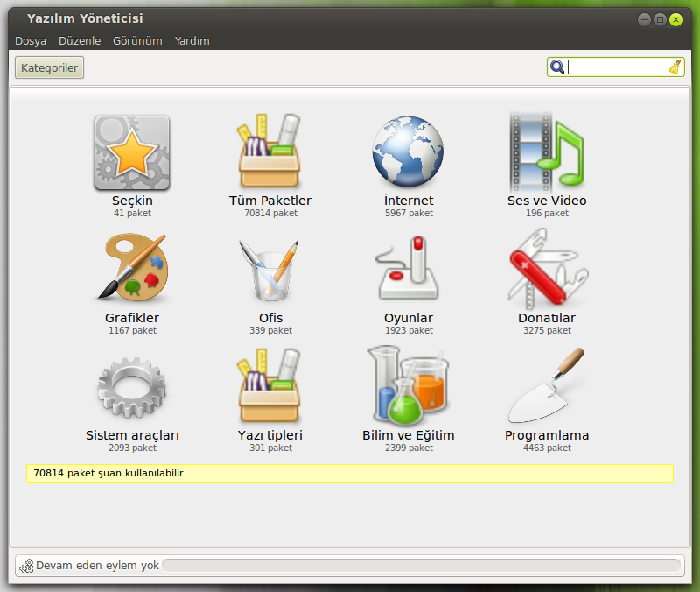Image resolution: width=700 pixels, height=592 pixels.
Task: Open the Donatılar pocket knife icon
Action: pos(548,269)
